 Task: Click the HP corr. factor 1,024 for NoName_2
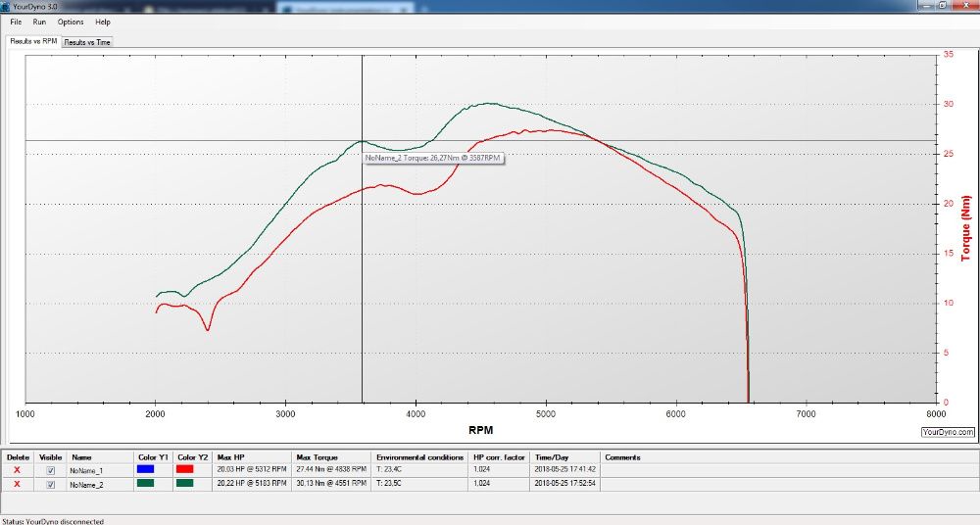[x=500, y=483]
